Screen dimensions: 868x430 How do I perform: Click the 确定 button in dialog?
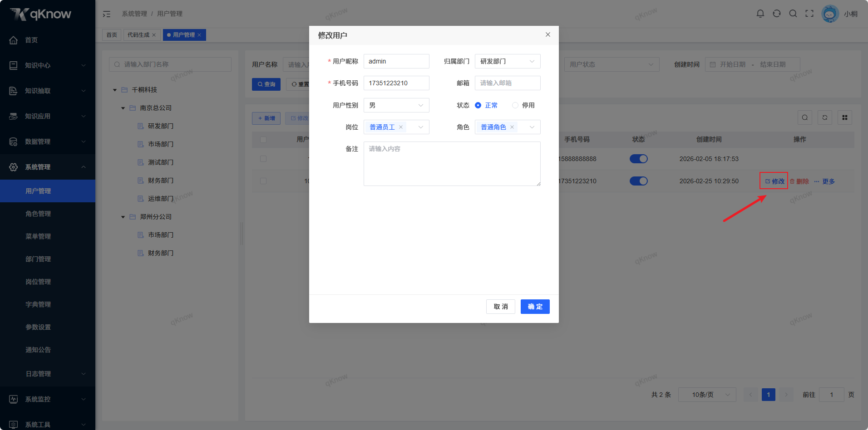pyautogui.click(x=535, y=307)
